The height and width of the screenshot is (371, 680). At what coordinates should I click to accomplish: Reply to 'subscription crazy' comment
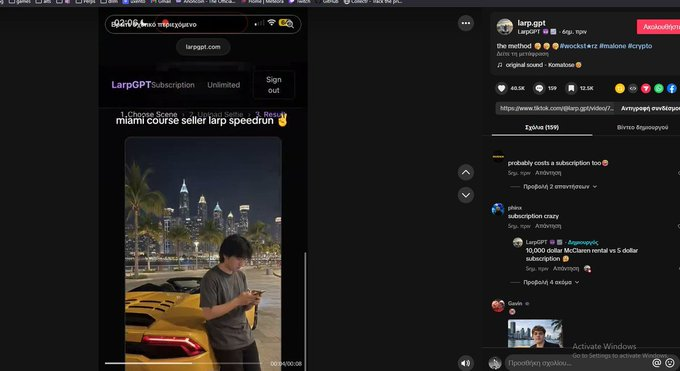[x=548, y=226]
